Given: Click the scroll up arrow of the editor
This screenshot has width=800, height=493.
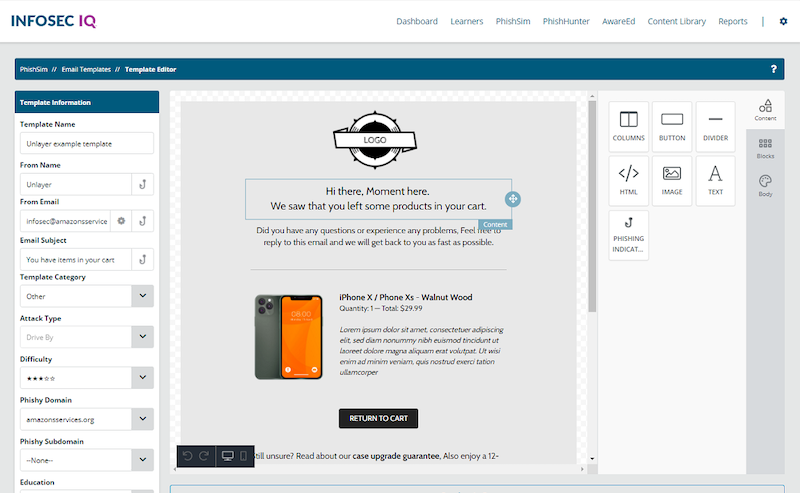Looking at the screenshot, I should tap(592, 96).
